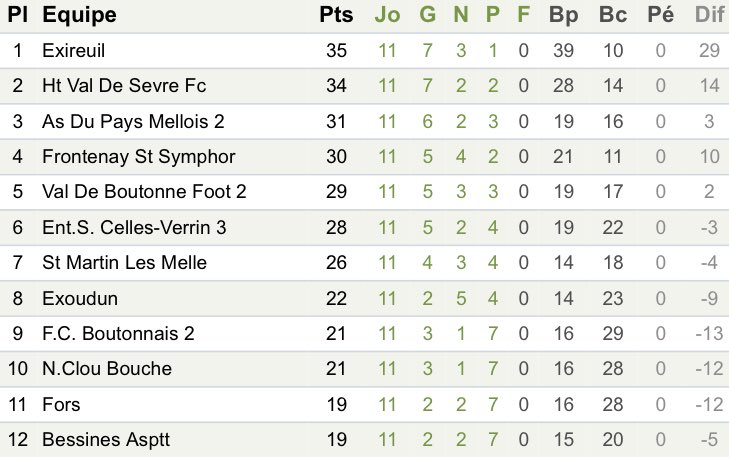Click the Fors team name
Image resolution: width=729 pixels, height=458 pixels.
coord(61,404)
